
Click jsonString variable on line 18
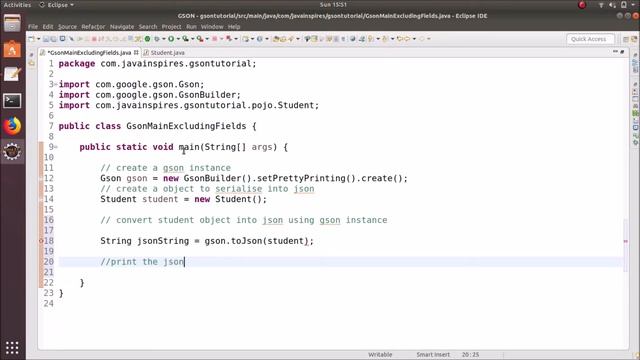coord(163,241)
